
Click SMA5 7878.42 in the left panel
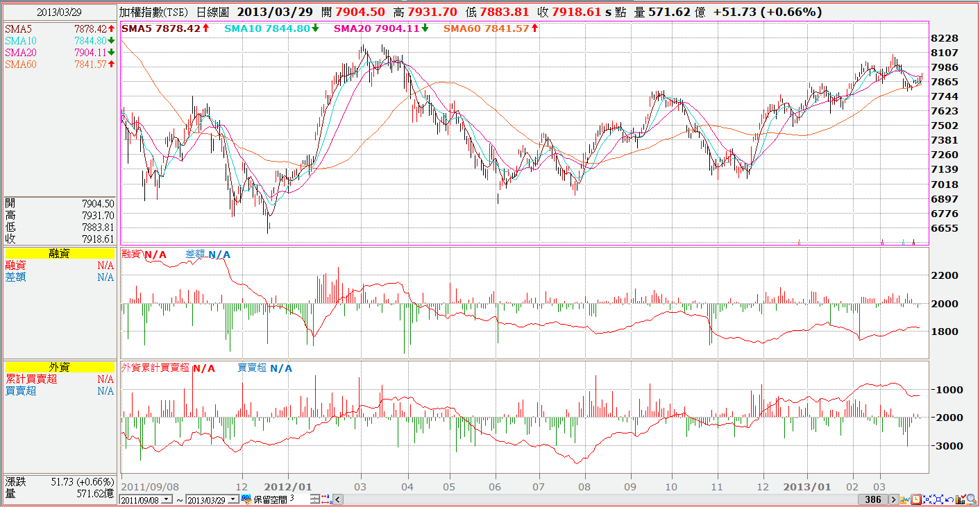[59, 29]
